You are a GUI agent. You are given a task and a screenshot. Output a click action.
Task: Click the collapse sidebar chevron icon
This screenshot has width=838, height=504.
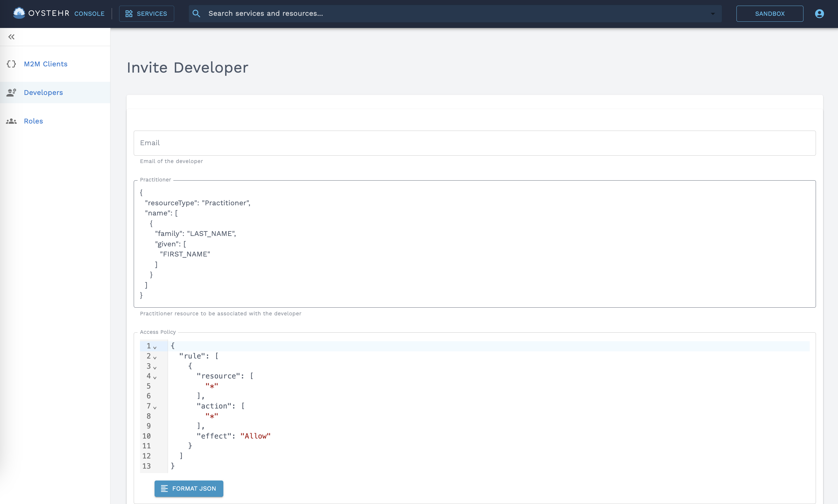(x=11, y=37)
